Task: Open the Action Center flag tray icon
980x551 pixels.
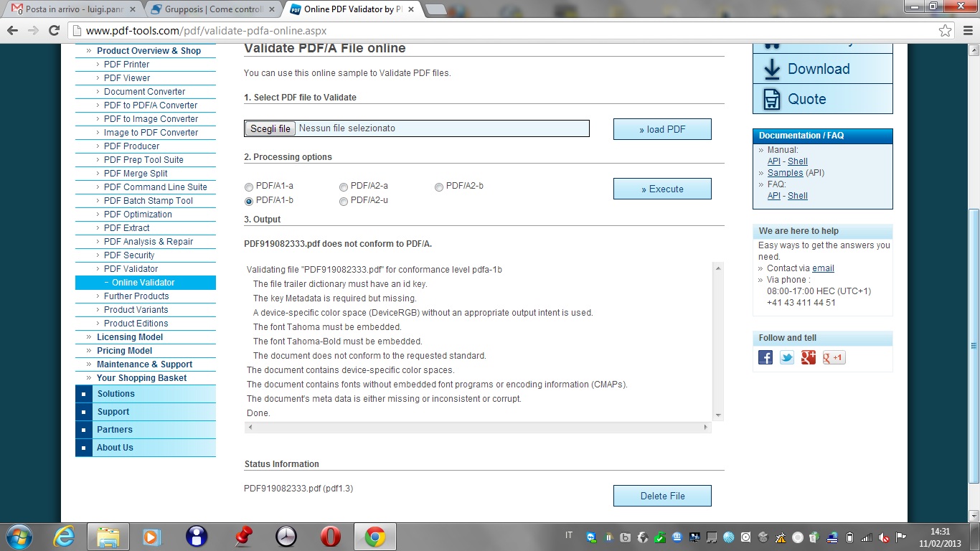Action: pos(902,537)
